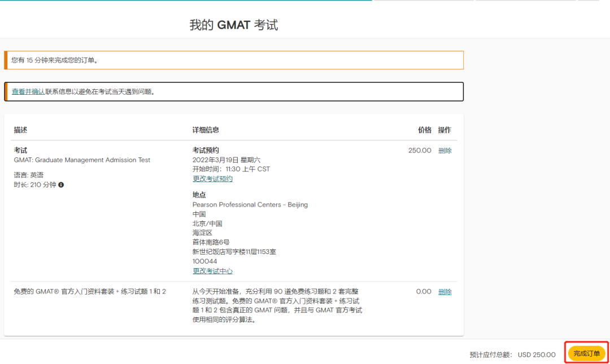
Task: Click the 地点 heading
Action: coord(199,195)
